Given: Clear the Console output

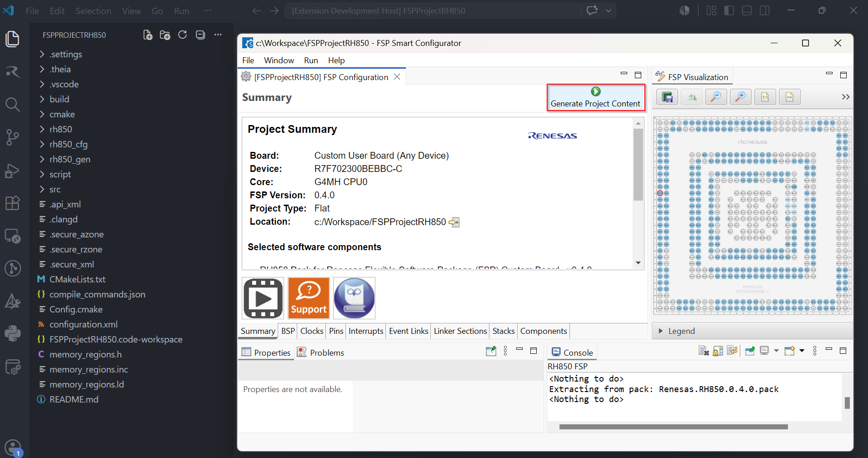Looking at the screenshot, I should coord(704,351).
